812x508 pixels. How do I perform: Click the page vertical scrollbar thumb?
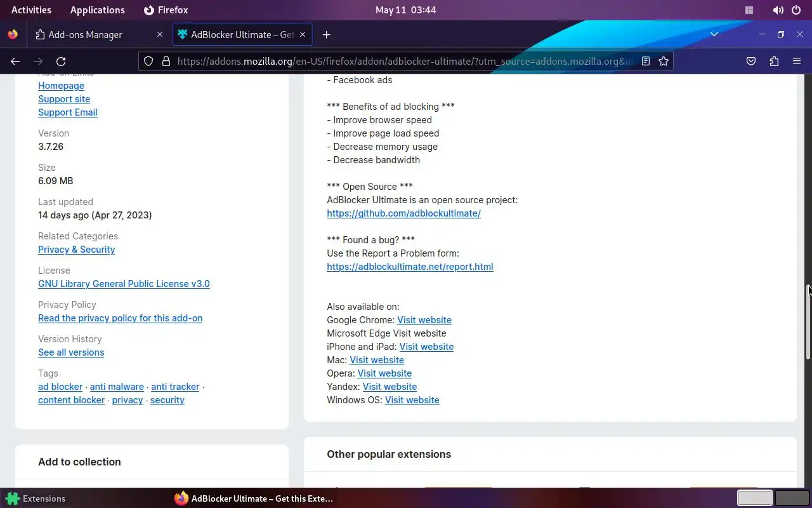point(808,323)
